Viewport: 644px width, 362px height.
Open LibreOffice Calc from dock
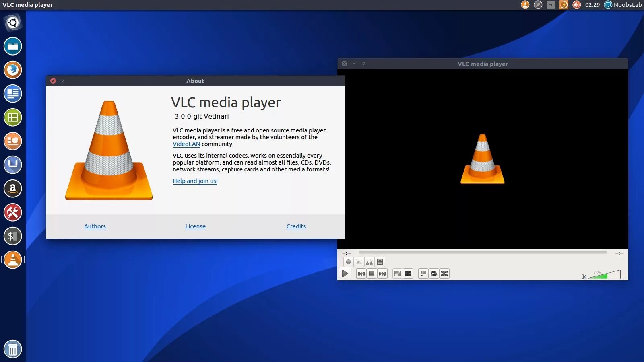[x=13, y=117]
